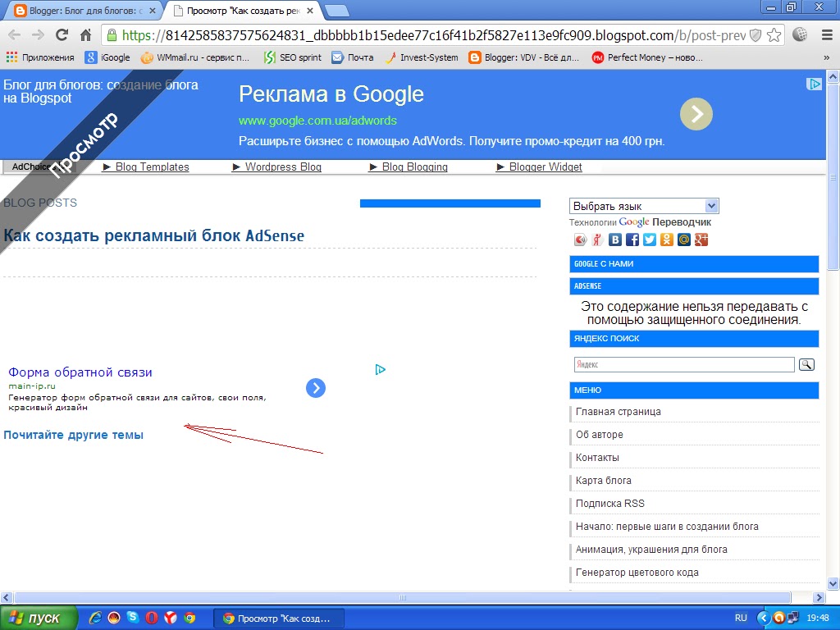Launch Internet Explorer from quick launch
Screen dimensions: 840x630
click(95, 618)
